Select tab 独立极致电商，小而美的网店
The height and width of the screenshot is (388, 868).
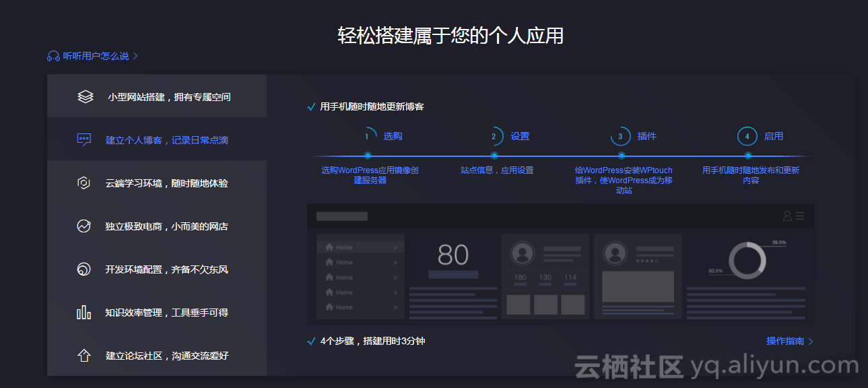(x=157, y=226)
